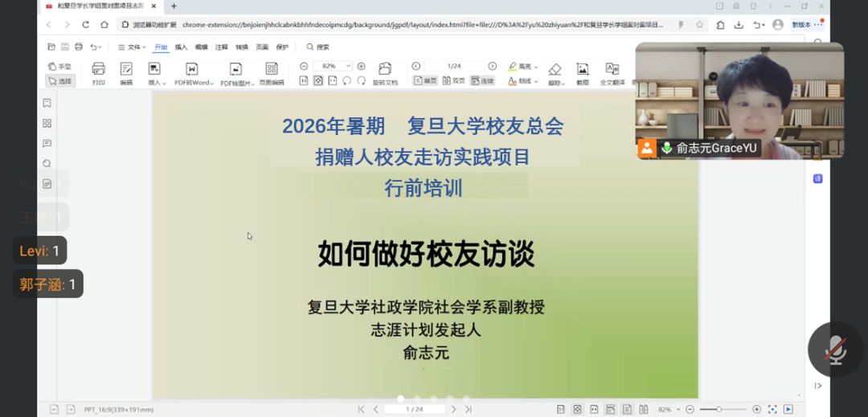868x417 pixels.
Task: Switch to the 插入 ribbon tab
Action: click(x=181, y=47)
